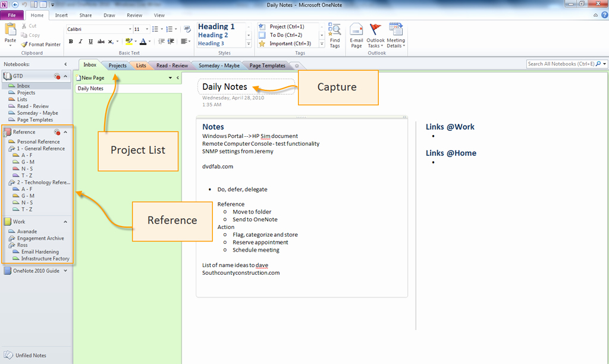Viewport: 609px width, 364px height.
Task: Click the paragraph alignment icon
Action: [x=184, y=42]
